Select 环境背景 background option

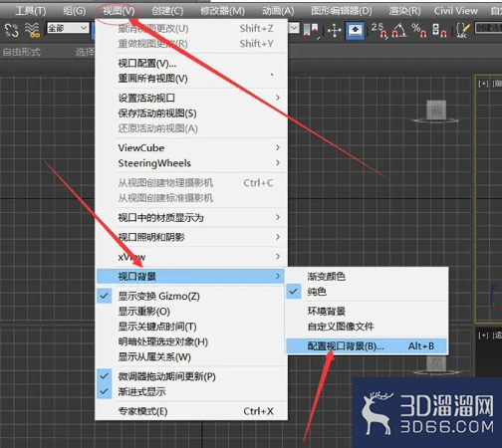367,312
